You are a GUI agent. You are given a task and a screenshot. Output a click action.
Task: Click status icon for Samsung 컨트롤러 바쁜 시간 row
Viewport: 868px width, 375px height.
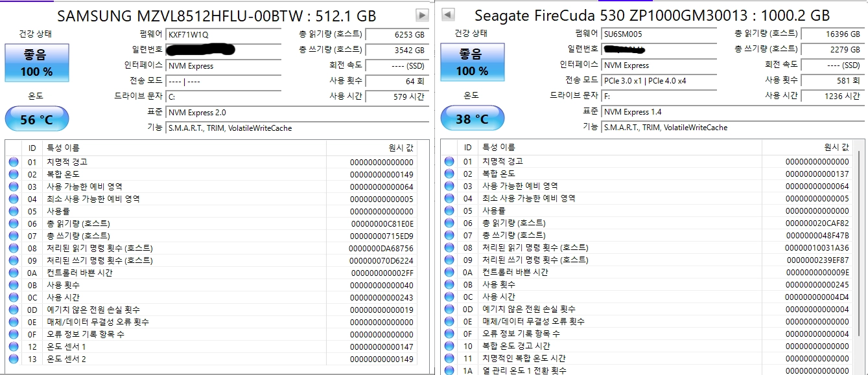coord(14,273)
